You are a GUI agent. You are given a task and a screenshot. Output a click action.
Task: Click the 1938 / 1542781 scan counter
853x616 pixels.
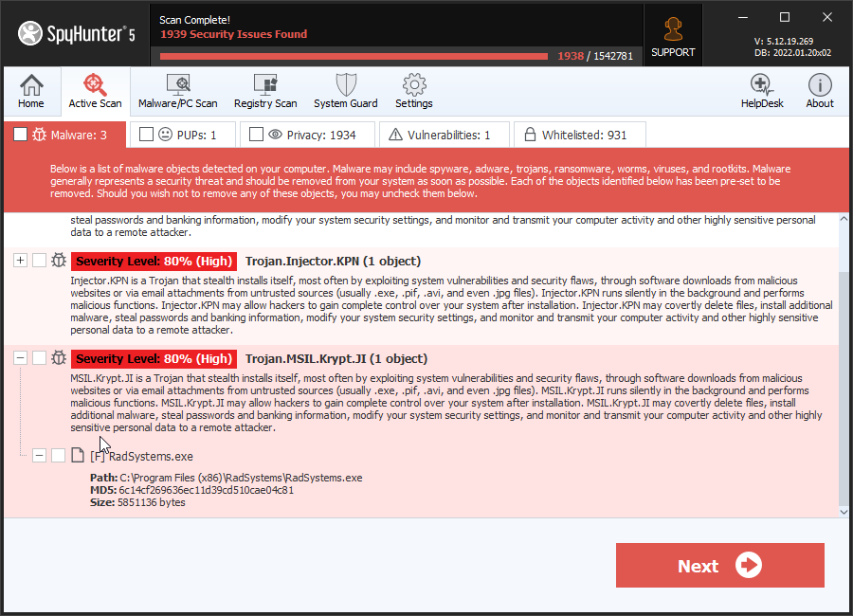point(595,56)
